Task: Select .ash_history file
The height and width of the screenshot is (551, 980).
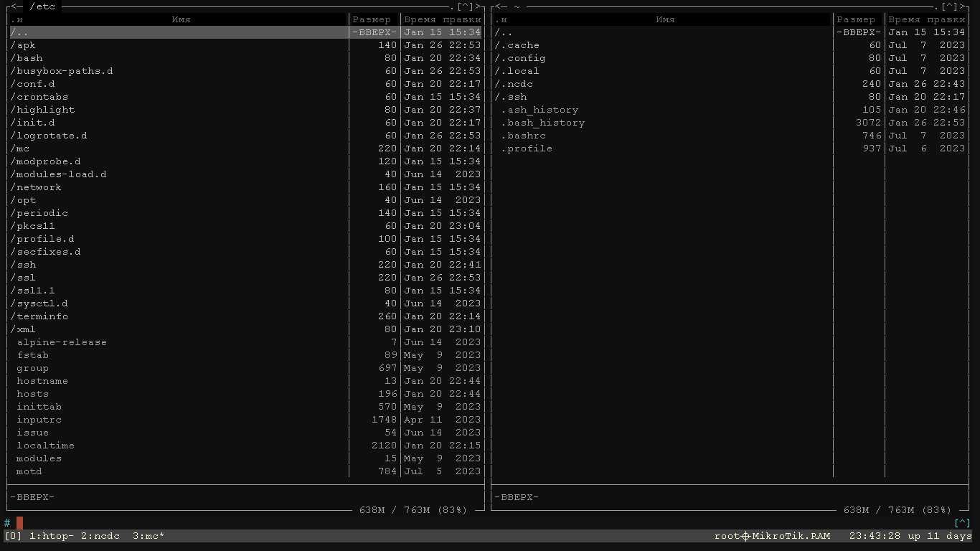Action: tap(730, 110)
